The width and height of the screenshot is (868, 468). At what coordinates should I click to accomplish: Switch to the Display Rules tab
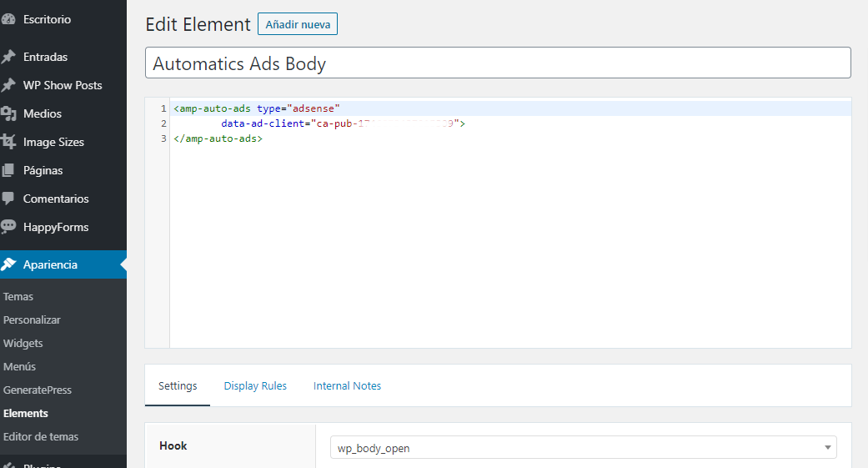click(255, 385)
